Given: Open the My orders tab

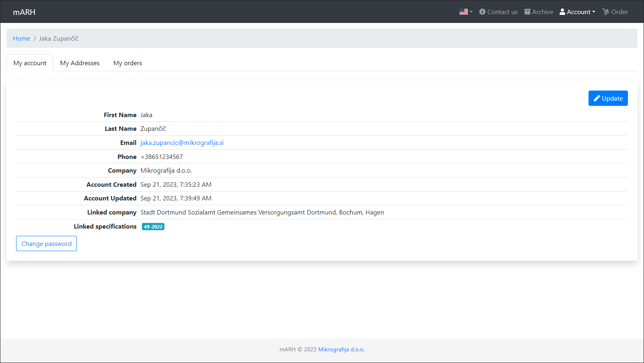Looking at the screenshot, I should [127, 63].
